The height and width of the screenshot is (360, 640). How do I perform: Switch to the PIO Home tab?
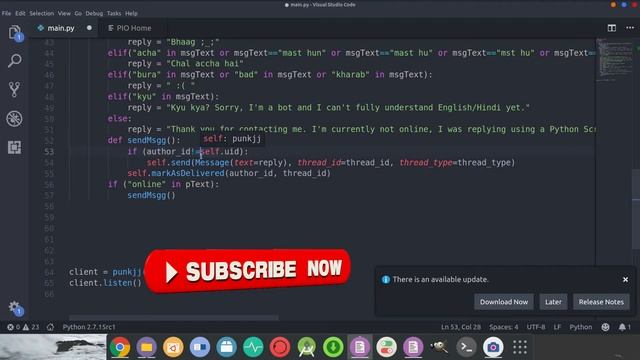[x=130, y=28]
